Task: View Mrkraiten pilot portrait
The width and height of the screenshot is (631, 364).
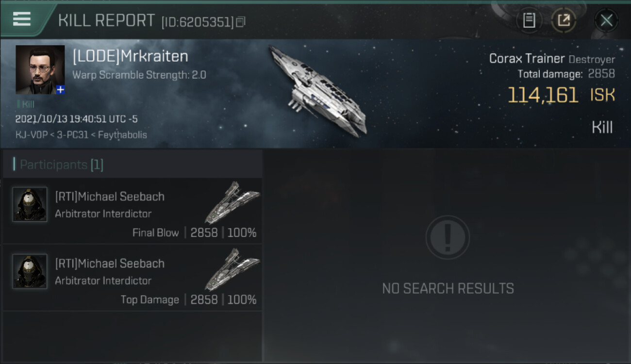Action: pyautogui.click(x=40, y=69)
